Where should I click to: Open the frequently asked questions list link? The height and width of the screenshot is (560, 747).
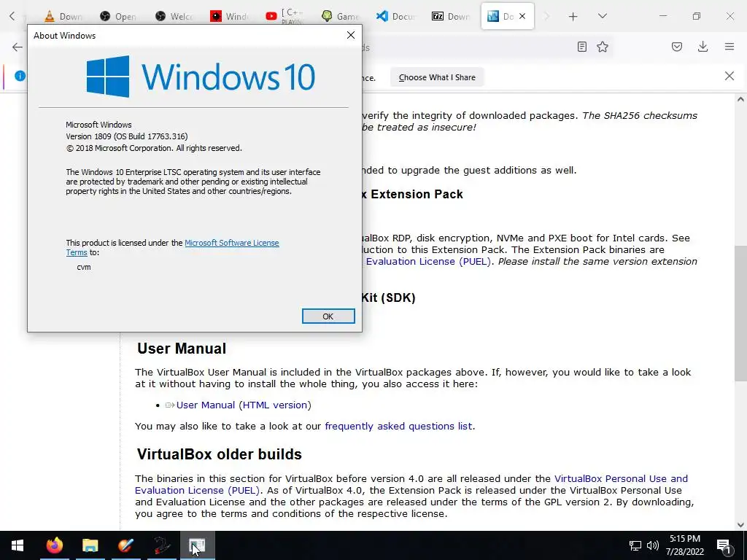point(399,426)
